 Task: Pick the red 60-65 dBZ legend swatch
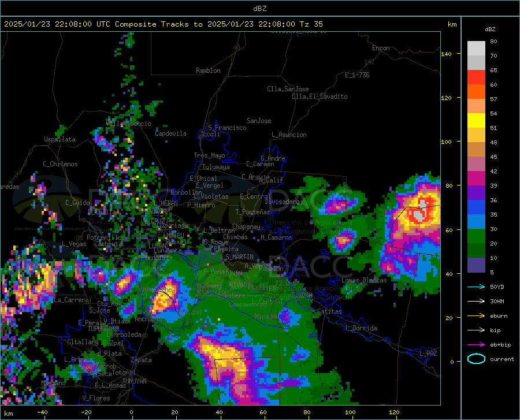point(476,77)
